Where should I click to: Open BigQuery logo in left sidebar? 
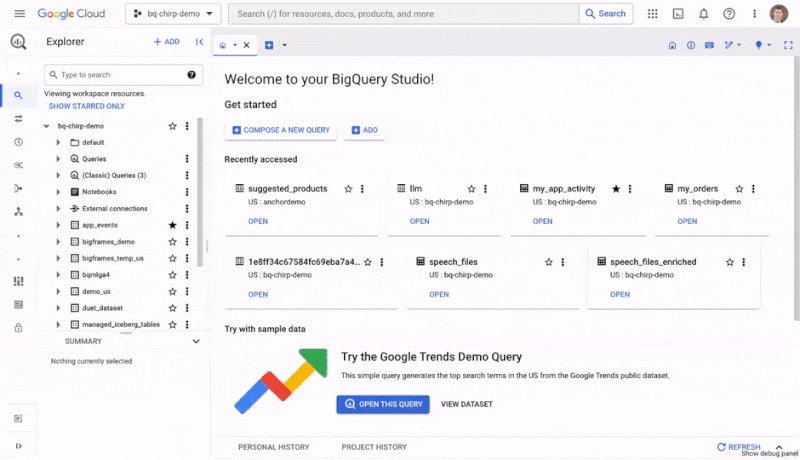(18, 42)
